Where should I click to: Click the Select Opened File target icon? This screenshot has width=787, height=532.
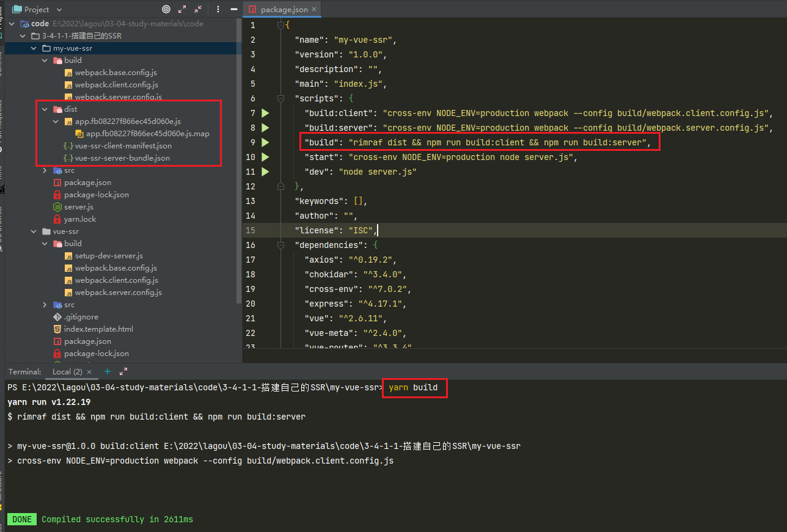point(166,9)
